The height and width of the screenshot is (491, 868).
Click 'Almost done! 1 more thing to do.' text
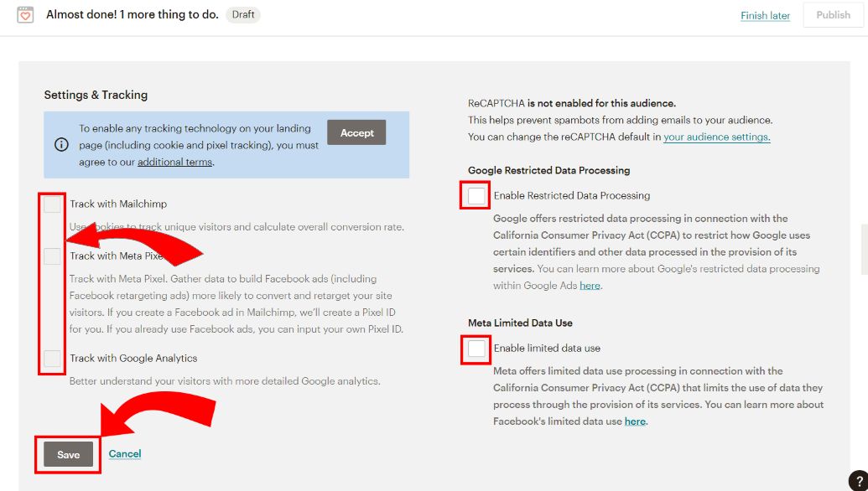click(133, 15)
